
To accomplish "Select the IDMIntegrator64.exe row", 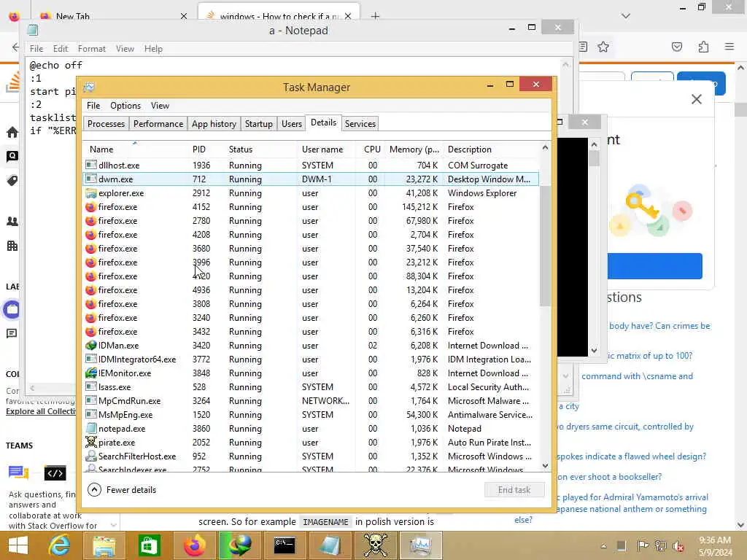I will pyautogui.click(x=309, y=359).
